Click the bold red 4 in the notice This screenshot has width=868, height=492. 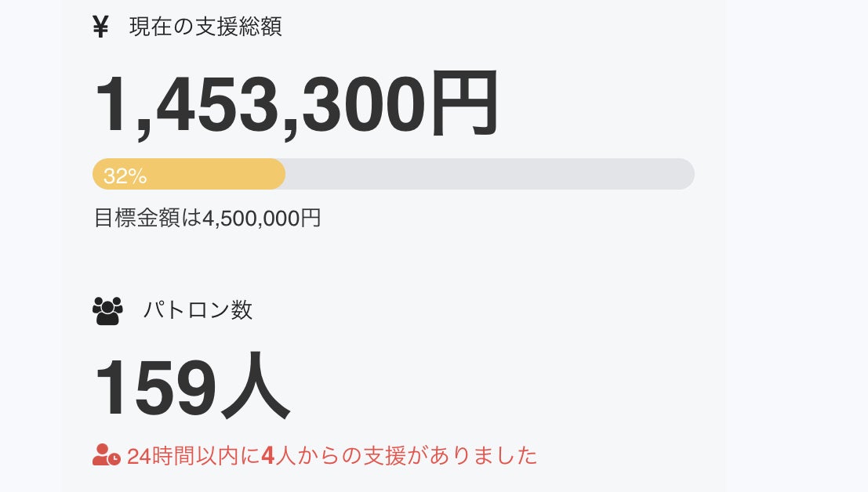pyautogui.click(x=267, y=456)
